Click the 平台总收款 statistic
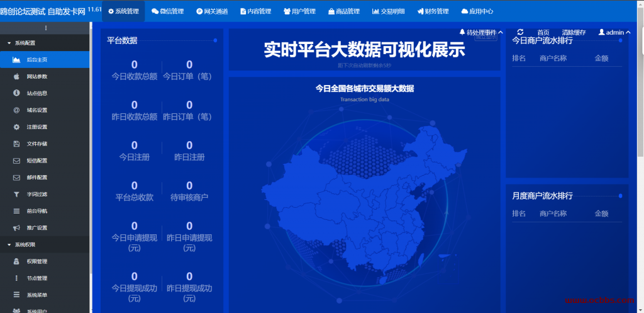Screen dimensions: 644x313 point(135,191)
